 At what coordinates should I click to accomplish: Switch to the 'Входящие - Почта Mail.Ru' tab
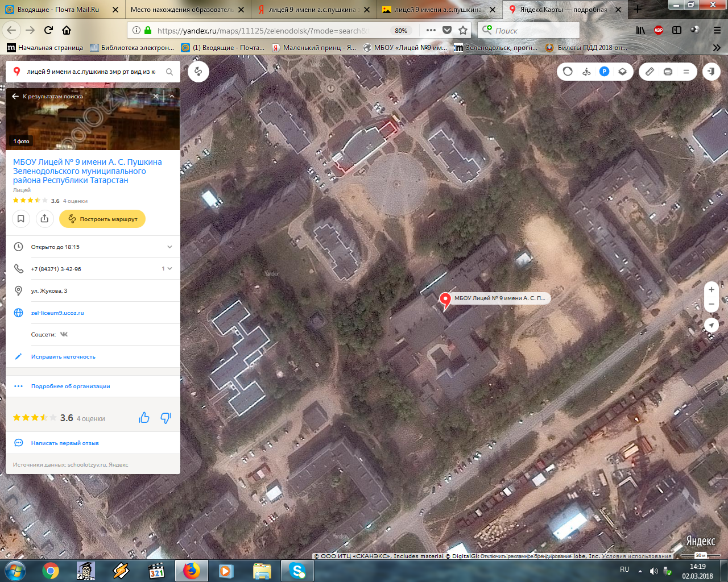[x=58, y=10]
